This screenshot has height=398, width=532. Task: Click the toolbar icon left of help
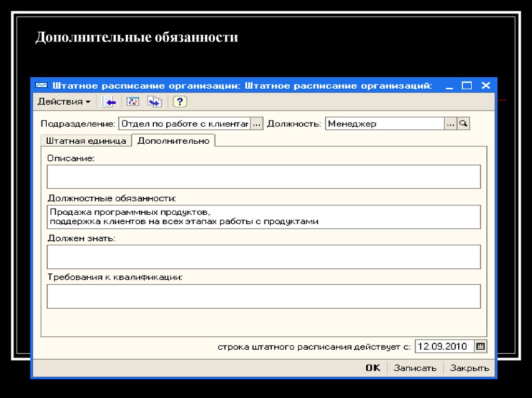coord(154,102)
